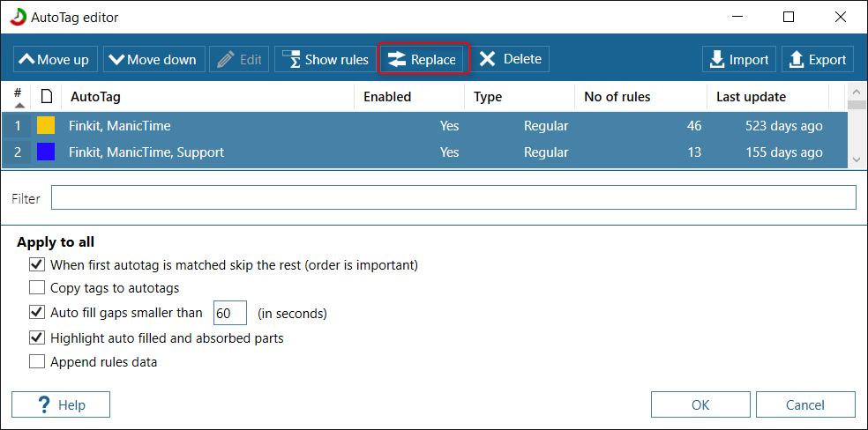Click the document icon column header
The height and width of the screenshot is (430, 868).
(47, 97)
